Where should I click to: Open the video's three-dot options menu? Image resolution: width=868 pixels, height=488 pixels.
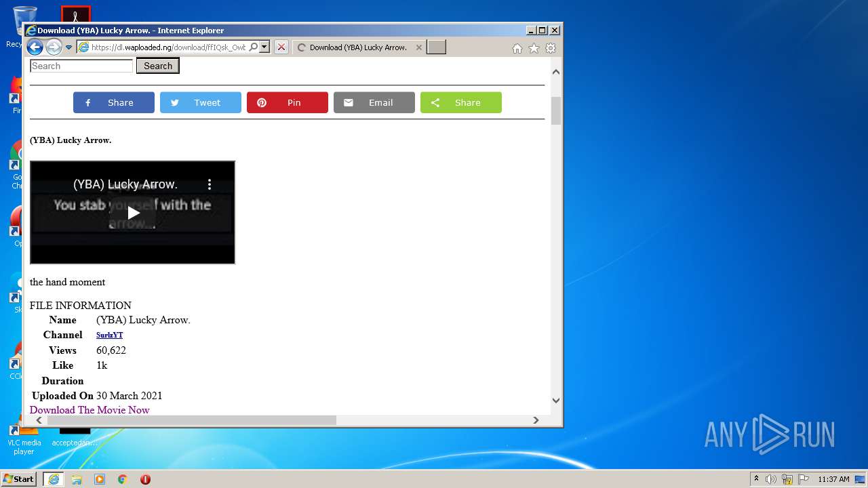[210, 184]
